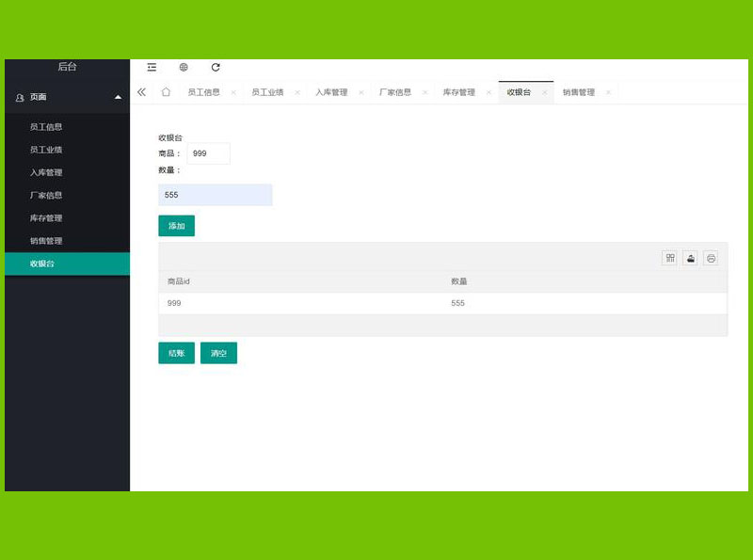
Task: Click the user icon beside 页面
Action: (x=20, y=98)
